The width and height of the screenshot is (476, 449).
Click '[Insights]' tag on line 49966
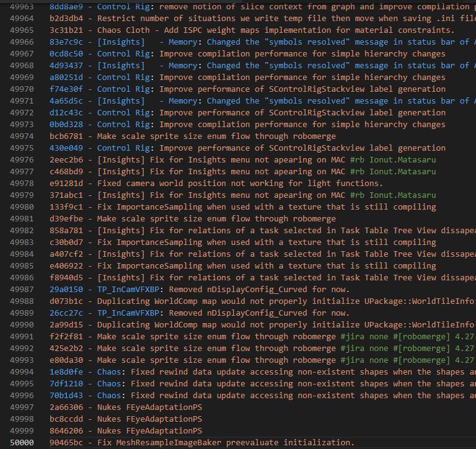tap(121, 42)
